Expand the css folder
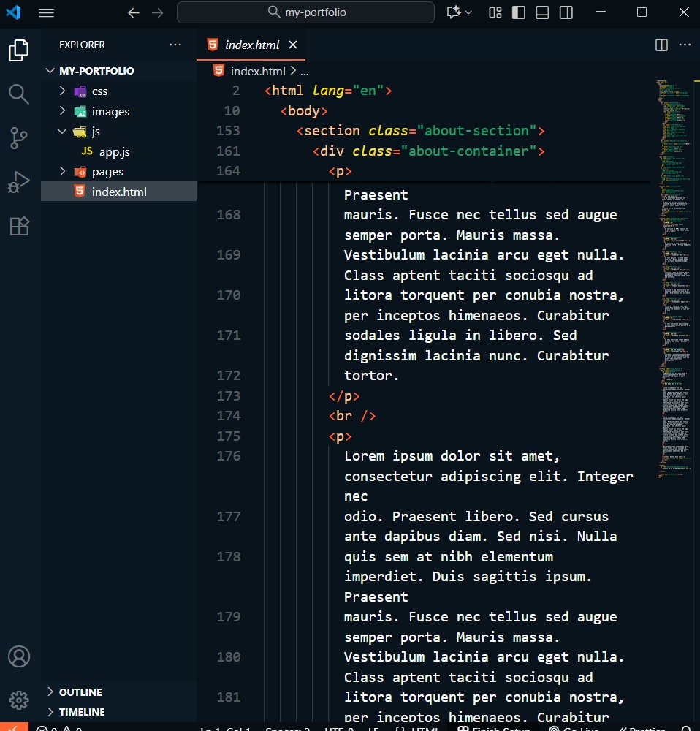 click(62, 91)
